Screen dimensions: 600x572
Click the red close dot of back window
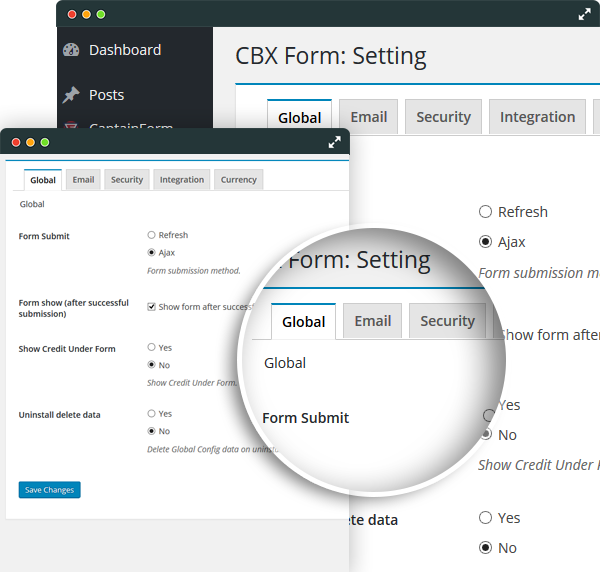[72, 15]
